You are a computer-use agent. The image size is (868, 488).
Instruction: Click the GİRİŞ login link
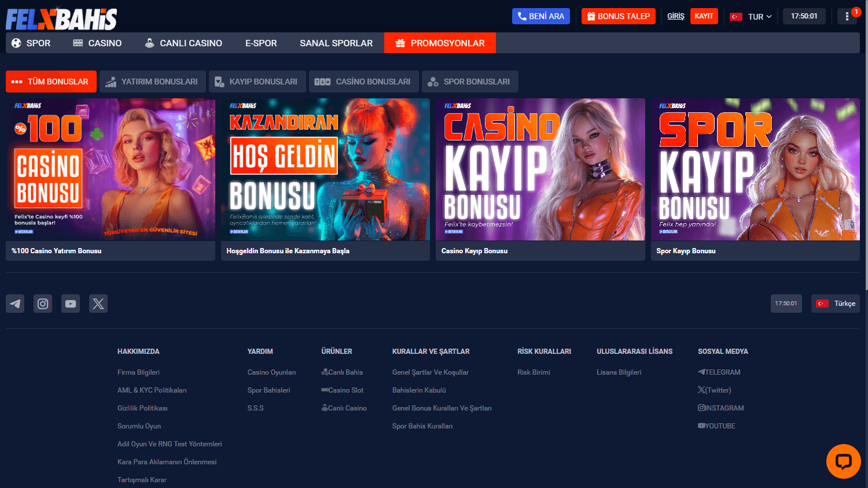coord(676,16)
